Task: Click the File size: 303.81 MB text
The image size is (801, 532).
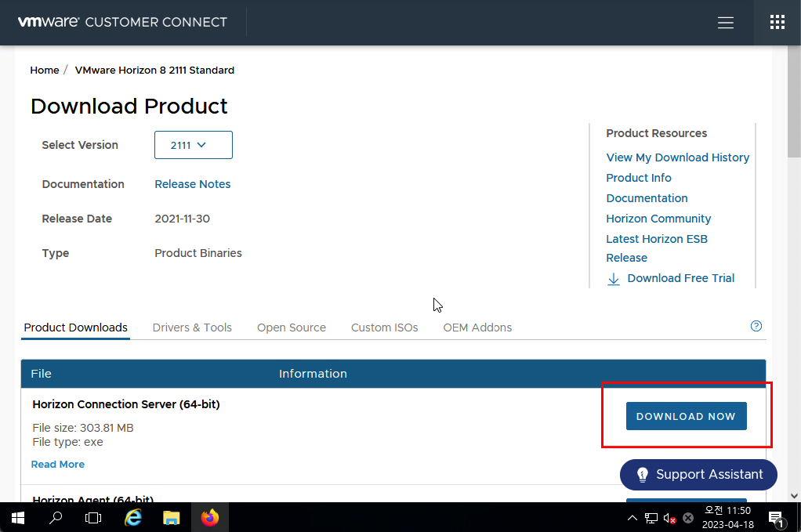Action: pos(83,428)
